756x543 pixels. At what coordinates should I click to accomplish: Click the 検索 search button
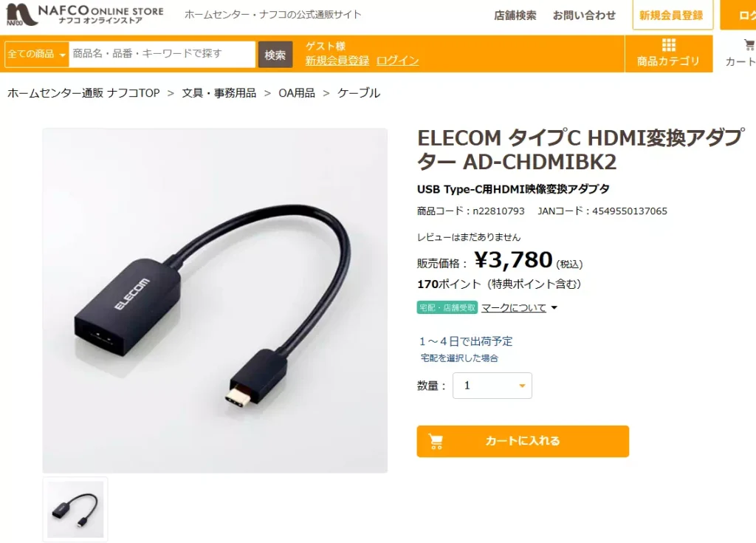(x=275, y=55)
